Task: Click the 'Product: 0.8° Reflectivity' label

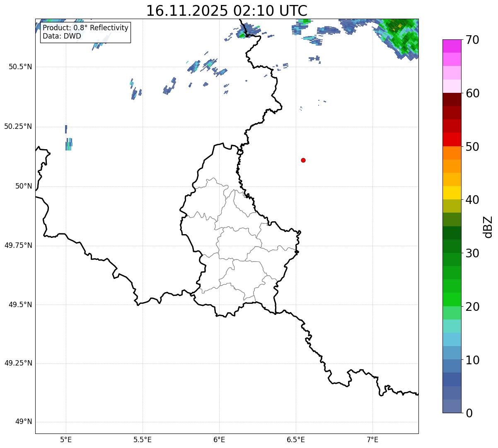Action: (x=85, y=28)
